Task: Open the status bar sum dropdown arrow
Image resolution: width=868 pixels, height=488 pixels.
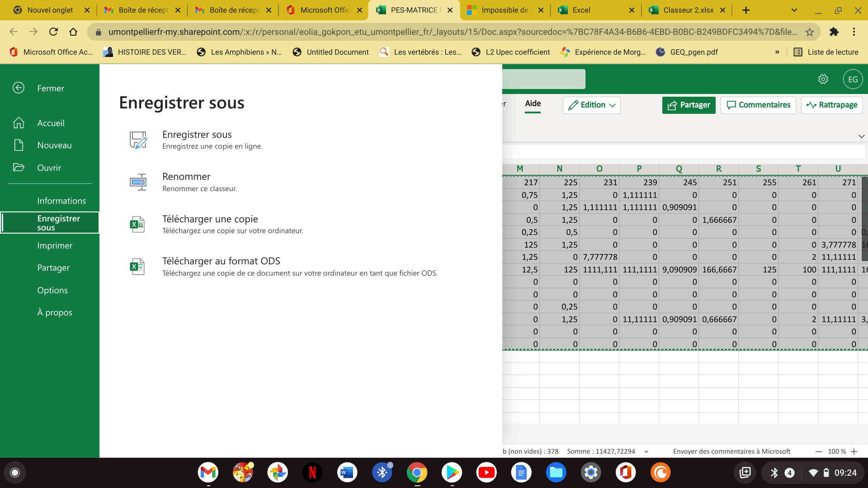Action: tap(646, 451)
